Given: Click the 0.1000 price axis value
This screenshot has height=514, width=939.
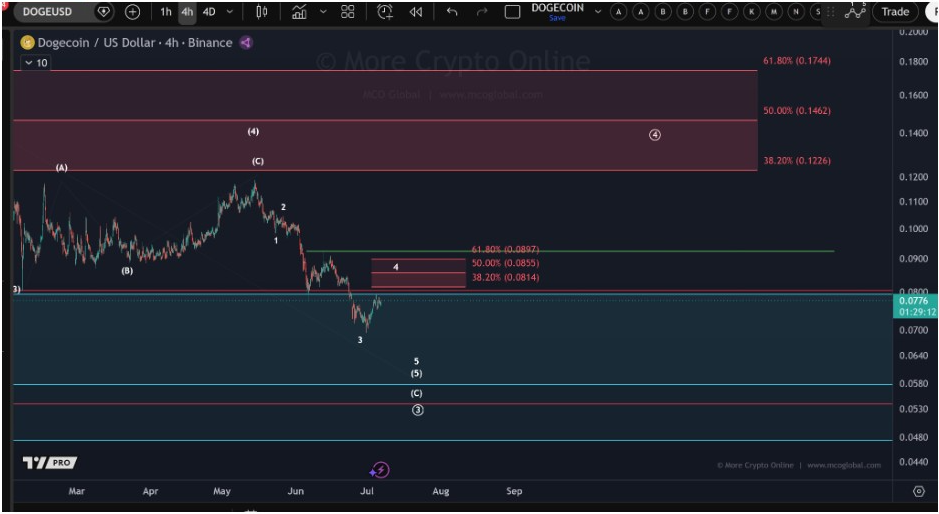Looking at the screenshot, I should click(x=913, y=229).
